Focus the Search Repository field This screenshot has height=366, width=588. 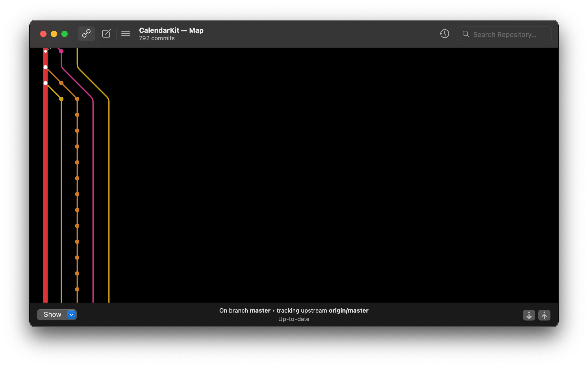click(x=505, y=34)
